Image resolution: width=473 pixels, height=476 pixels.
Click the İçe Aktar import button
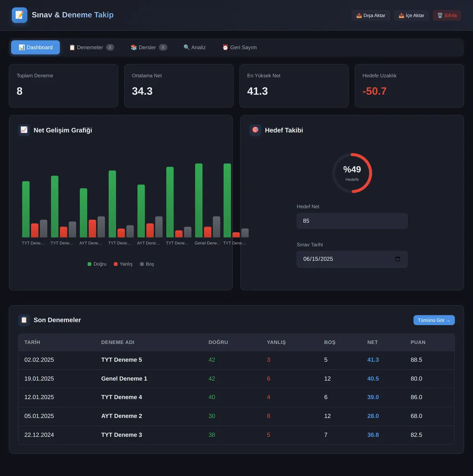411,15
